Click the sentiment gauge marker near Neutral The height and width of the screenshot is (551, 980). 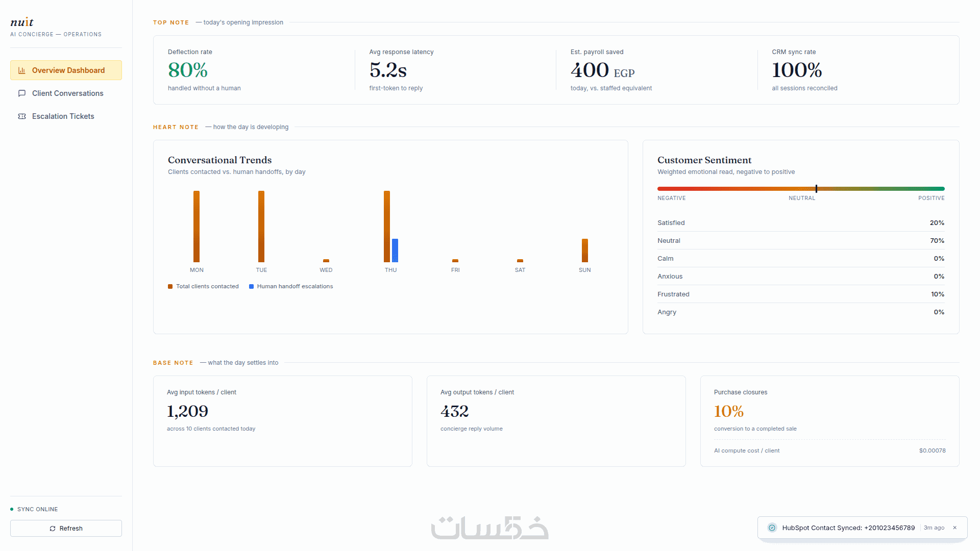point(816,189)
